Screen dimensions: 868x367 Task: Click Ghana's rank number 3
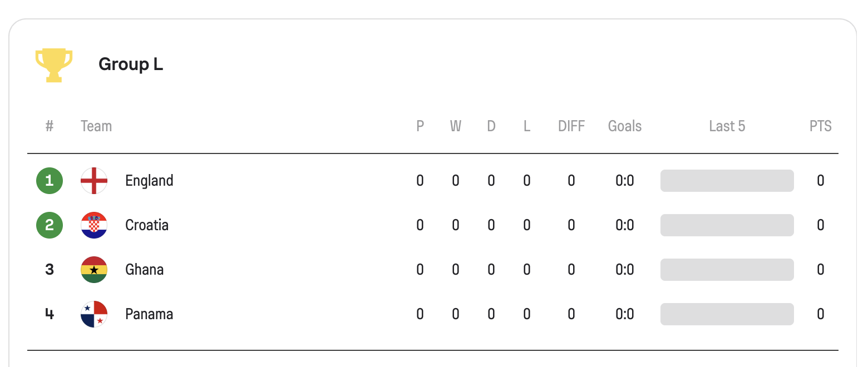pos(50,270)
